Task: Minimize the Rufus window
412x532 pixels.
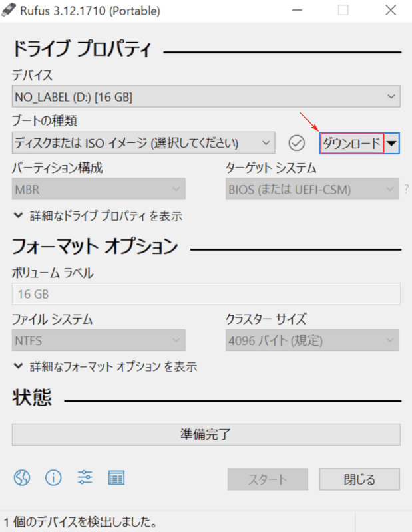Action: (297, 10)
